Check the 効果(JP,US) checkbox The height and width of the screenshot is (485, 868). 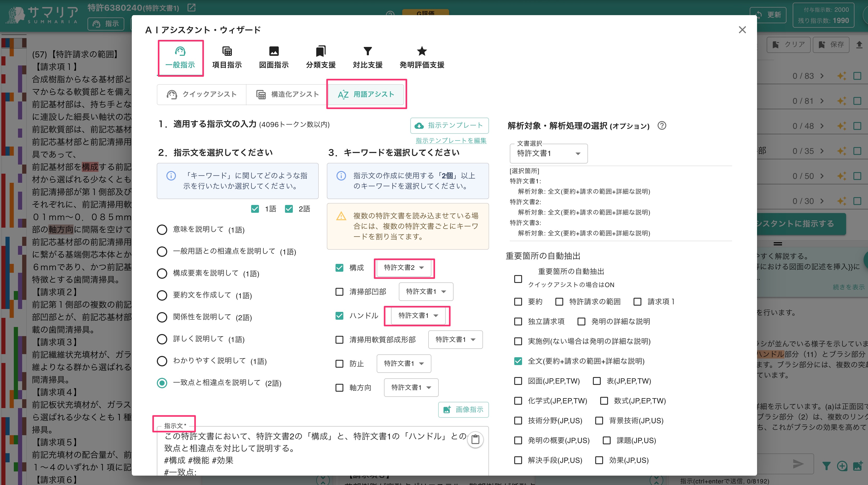599,460
